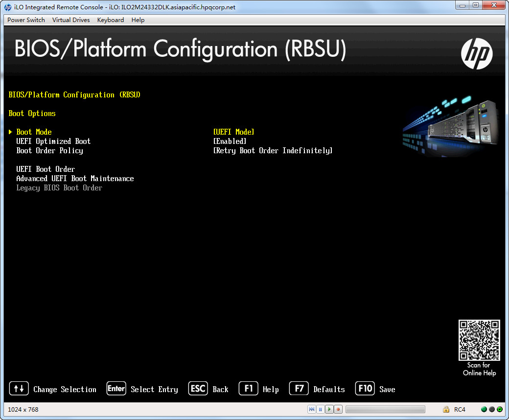This screenshot has height=420, width=509.
Task: Click the red record button
Action: pos(338,409)
